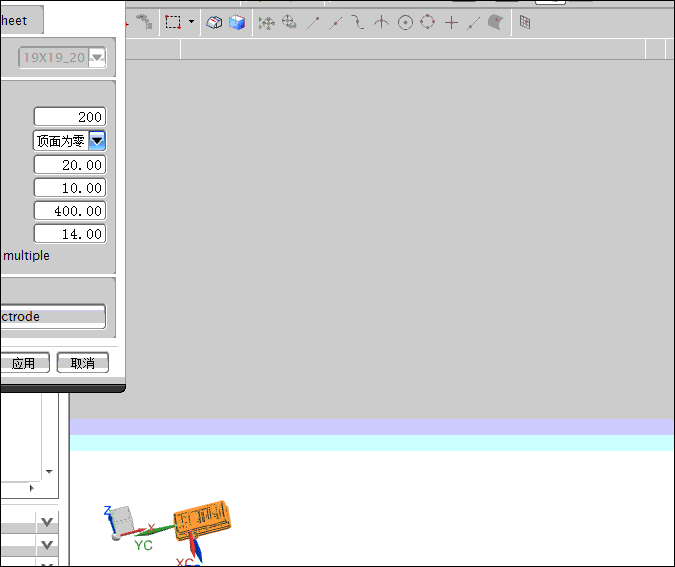Image resolution: width=675 pixels, height=567 pixels.
Task: Click the crosshair with cycle arrows icon
Action: 289,22
